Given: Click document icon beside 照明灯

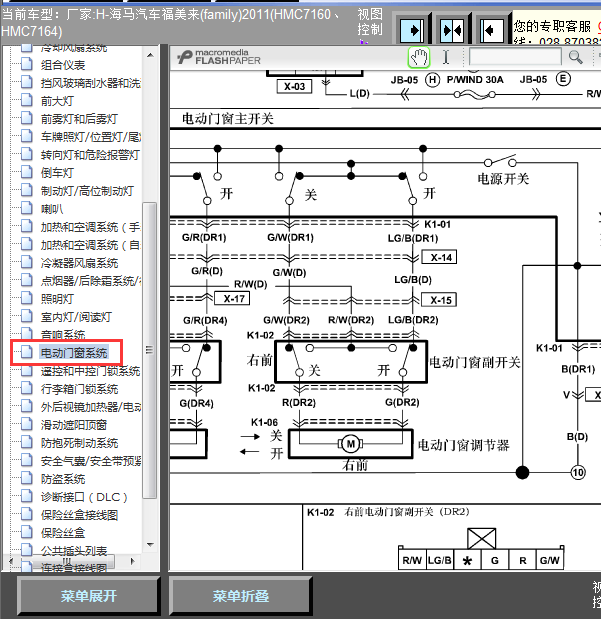Looking at the screenshot, I should (26, 298).
